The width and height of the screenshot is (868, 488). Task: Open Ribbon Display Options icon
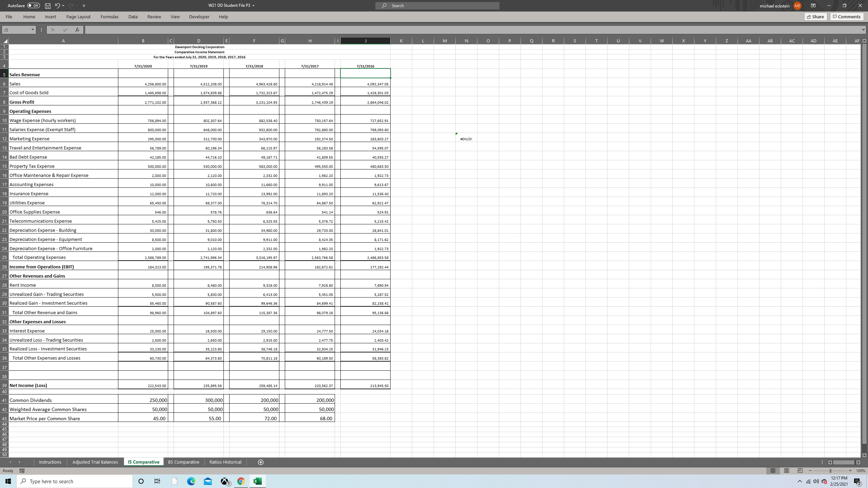pyautogui.click(x=813, y=6)
